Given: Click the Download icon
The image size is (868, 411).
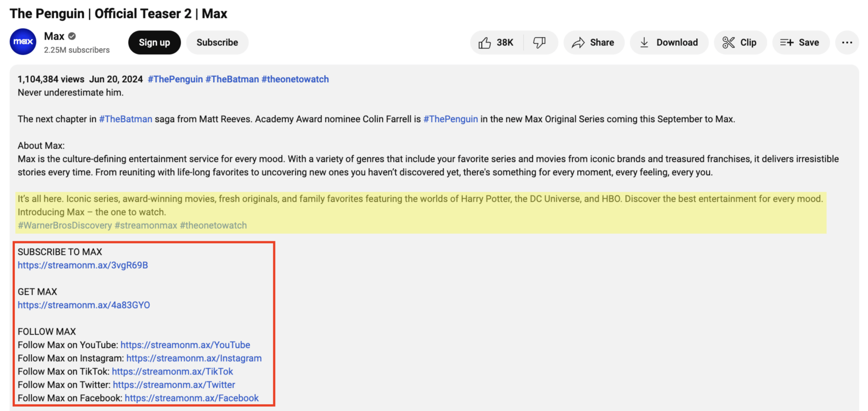Looking at the screenshot, I should (x=645, y=42).
